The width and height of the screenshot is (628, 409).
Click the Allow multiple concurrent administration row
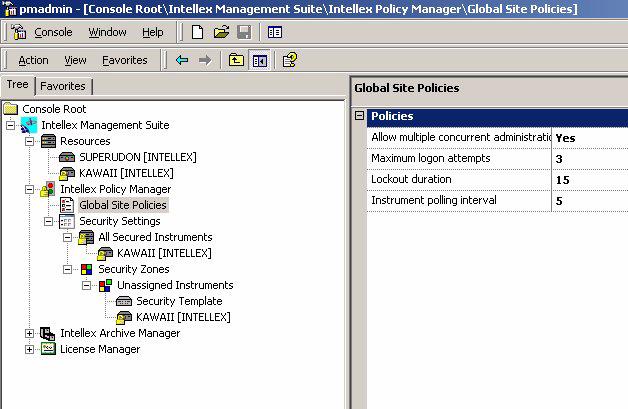(x=497, y=137)
